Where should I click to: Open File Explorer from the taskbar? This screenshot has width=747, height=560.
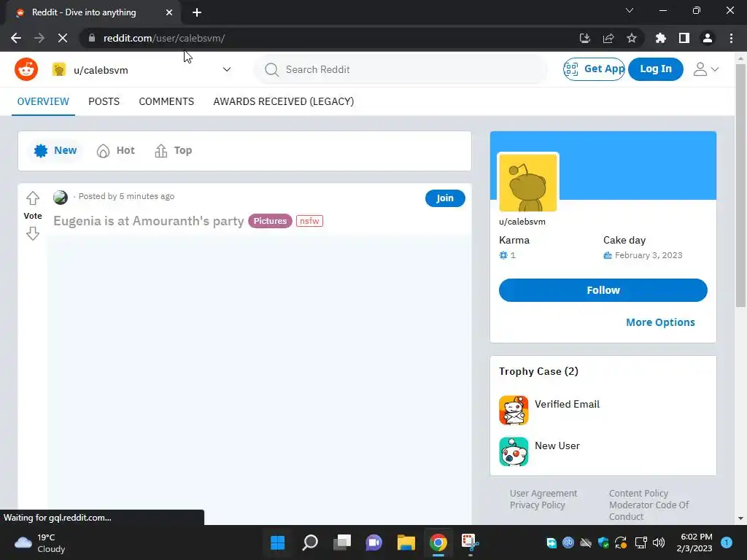pos(406,542)
